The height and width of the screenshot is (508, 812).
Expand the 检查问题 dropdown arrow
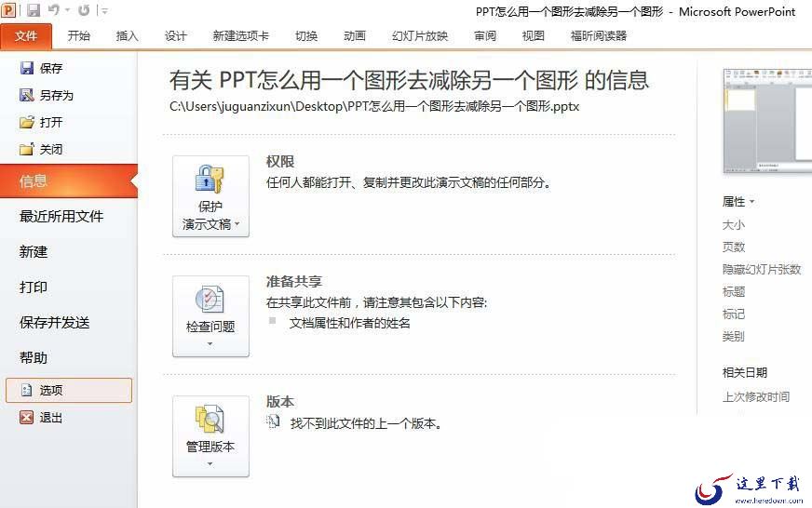(x=210, y=344)
